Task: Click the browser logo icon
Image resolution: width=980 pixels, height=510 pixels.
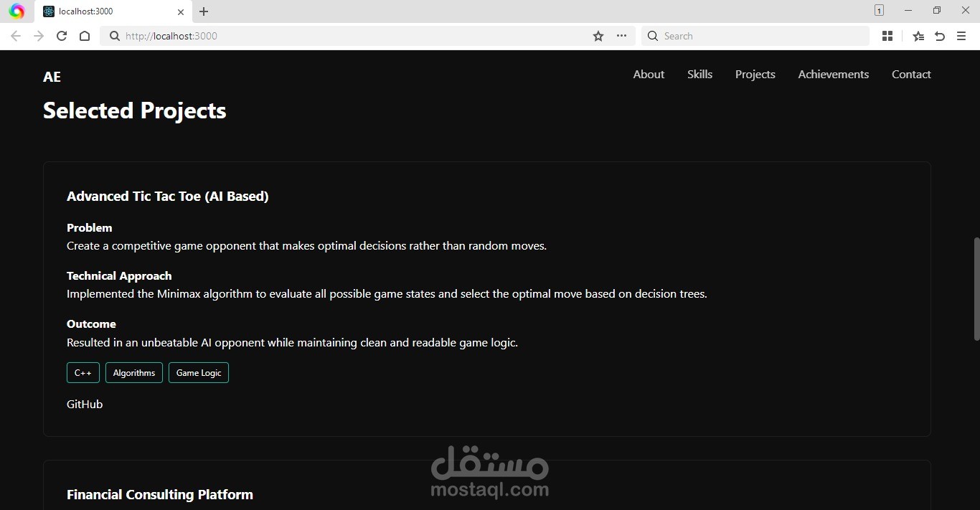Action: click(x=17, y=11)
